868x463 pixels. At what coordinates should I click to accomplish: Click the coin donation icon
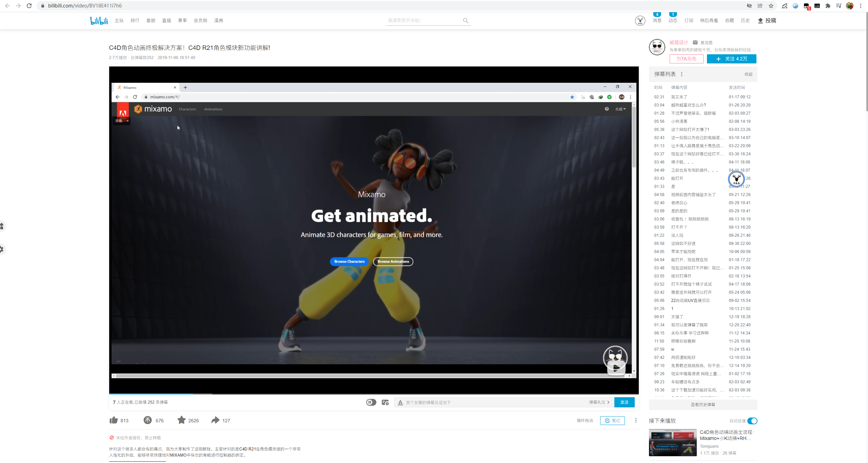148,420
